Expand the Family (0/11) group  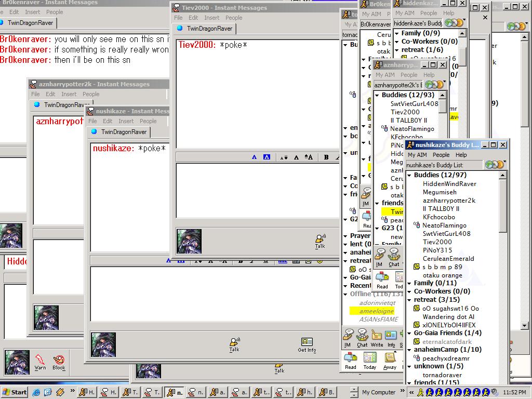click(409, 283)
